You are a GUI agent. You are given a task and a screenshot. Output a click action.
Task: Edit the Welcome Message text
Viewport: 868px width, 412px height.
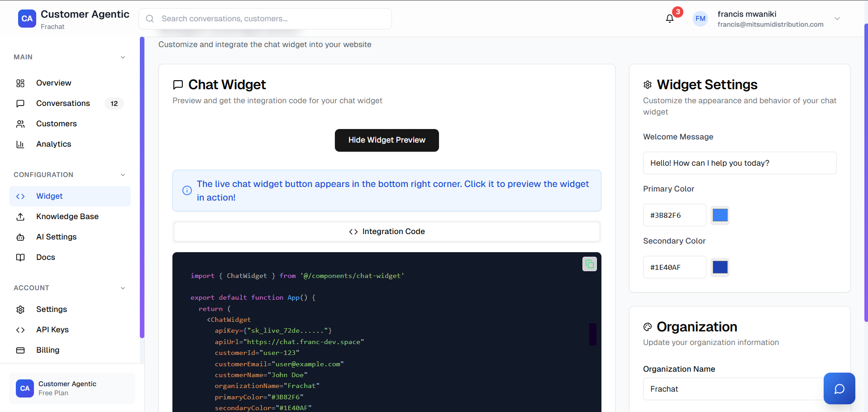(739, 163)
